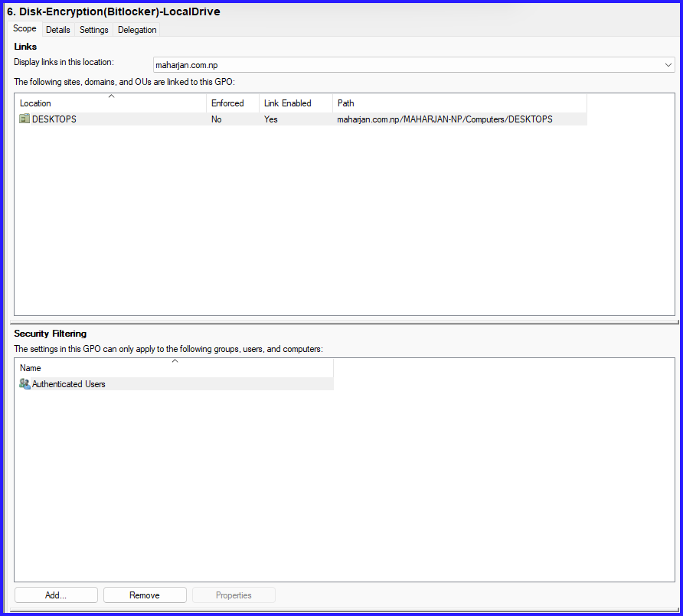Viewport: 683px width, 616px height.
Task: Click the Link Enabled 'Yes' value
Action: pyautogui.click(x=271, y=119)
